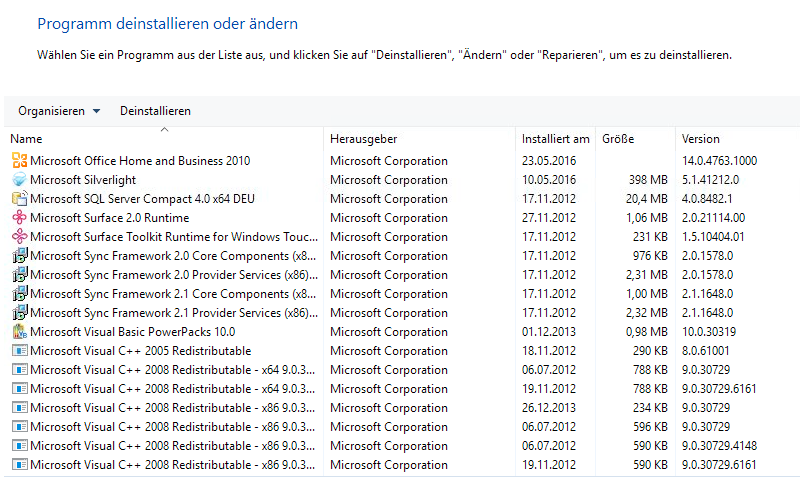
Task: Click the size value 1,06 MB
Action: click(646, 218)
